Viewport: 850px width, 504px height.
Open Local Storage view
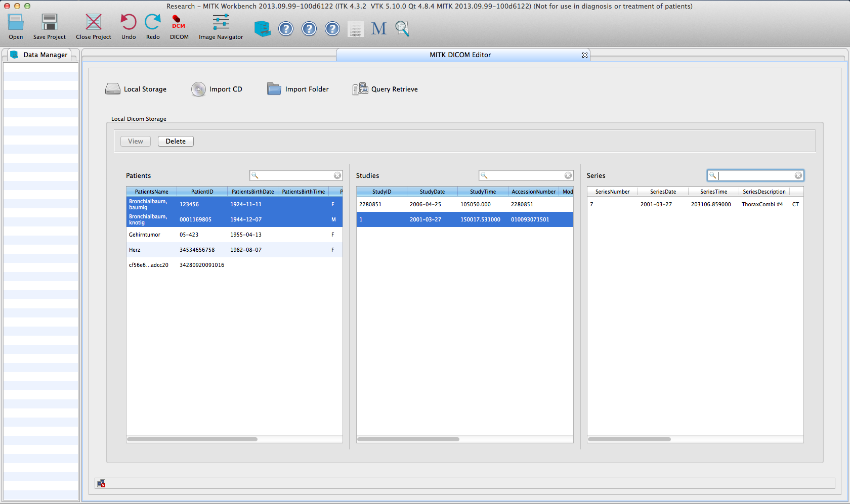pos(136,89)
